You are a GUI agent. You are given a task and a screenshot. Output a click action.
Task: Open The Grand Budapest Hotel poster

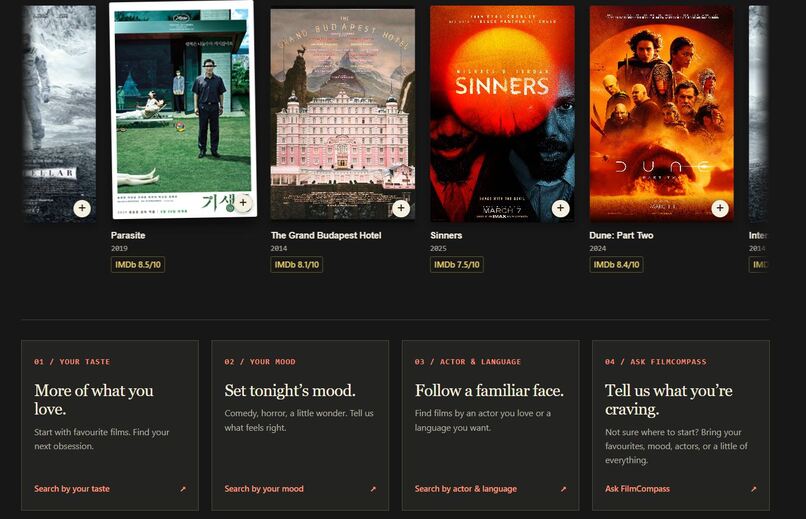pyautogui.click(x=343, y=114)
